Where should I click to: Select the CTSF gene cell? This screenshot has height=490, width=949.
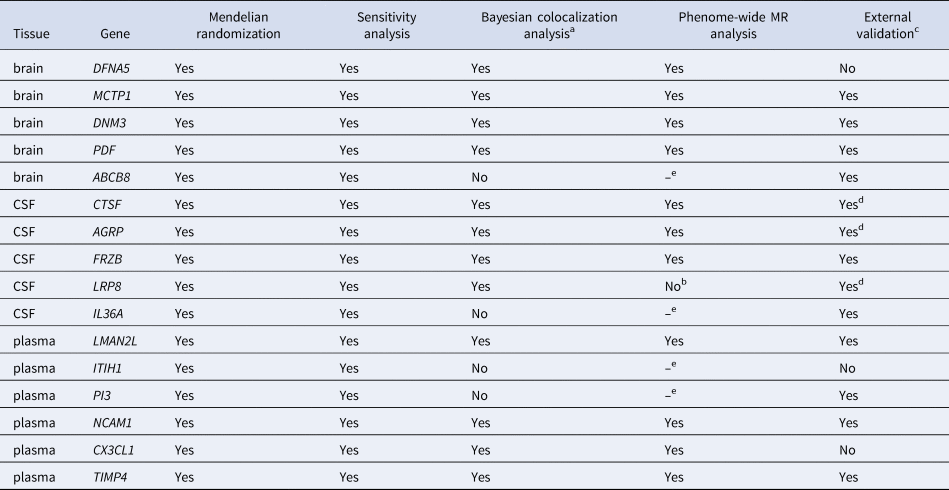point(107,205)
